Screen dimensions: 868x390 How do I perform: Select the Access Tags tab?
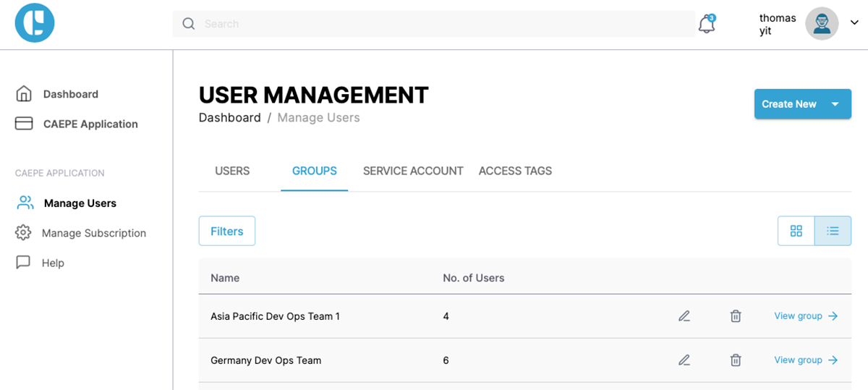click(515, 171)
